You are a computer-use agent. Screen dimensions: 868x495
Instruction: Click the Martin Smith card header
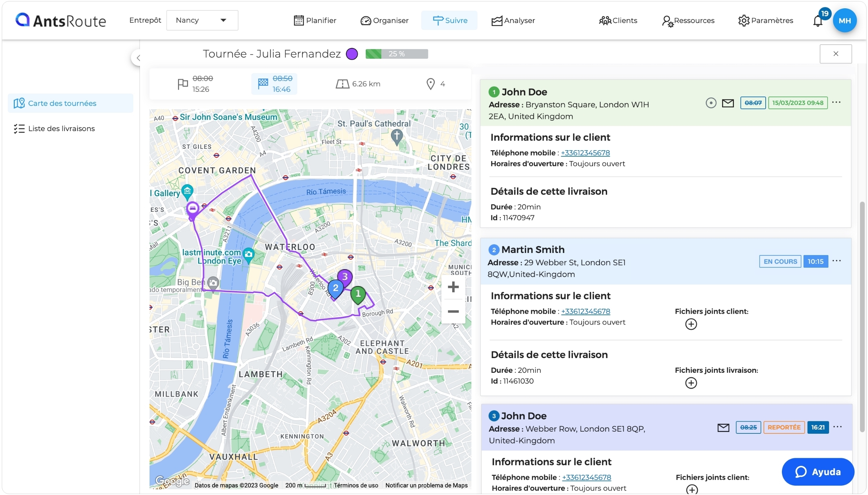click(x=666, y=262)
